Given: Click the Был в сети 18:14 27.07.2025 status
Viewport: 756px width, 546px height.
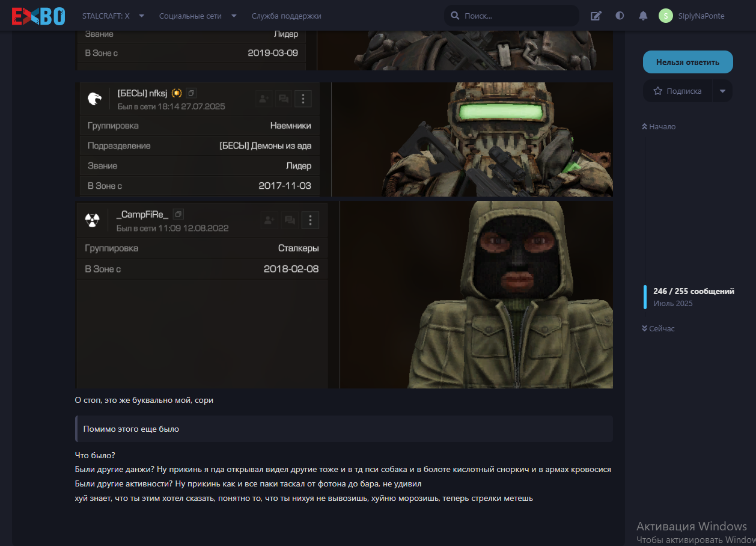Looking at the screenshot, I should click(171, 106).
